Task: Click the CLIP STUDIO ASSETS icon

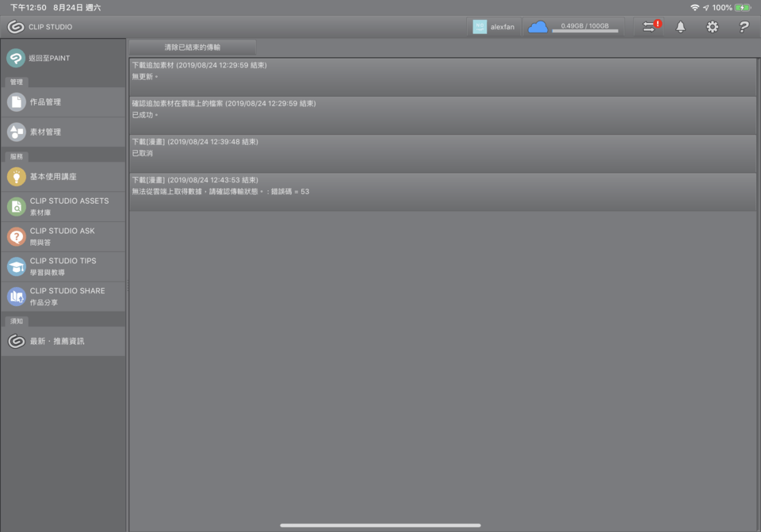Action: pyautogui.click(x=17, y=207)
